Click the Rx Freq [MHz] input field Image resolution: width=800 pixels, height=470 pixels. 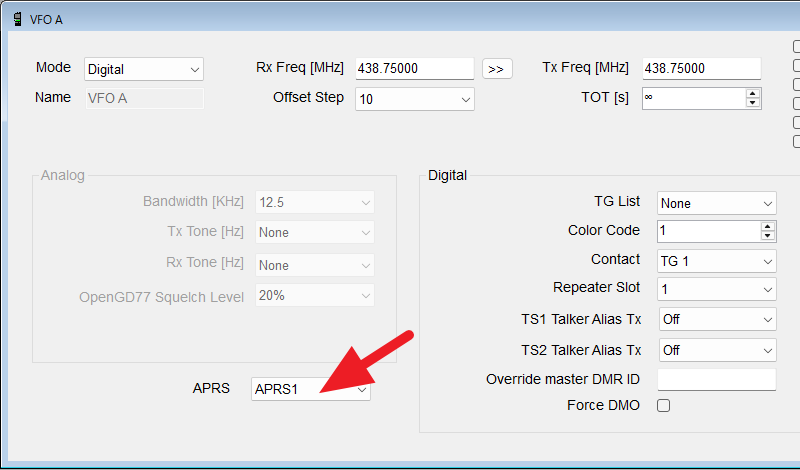coord(414,69)
